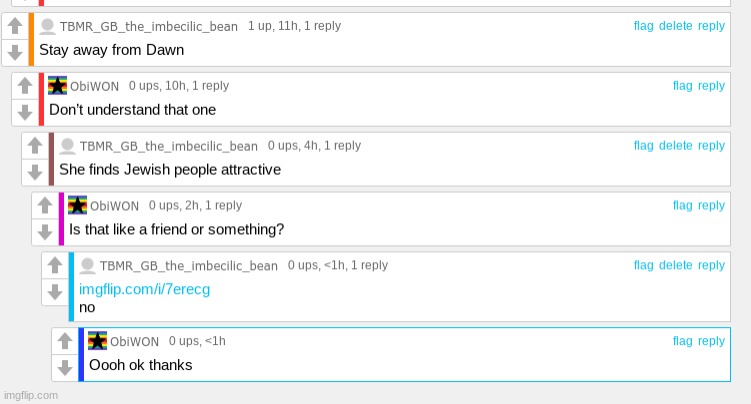Viewport: 751px width, 404px height.
Task: Flag the comment with the imgflip link
Action: pos(643,265)
